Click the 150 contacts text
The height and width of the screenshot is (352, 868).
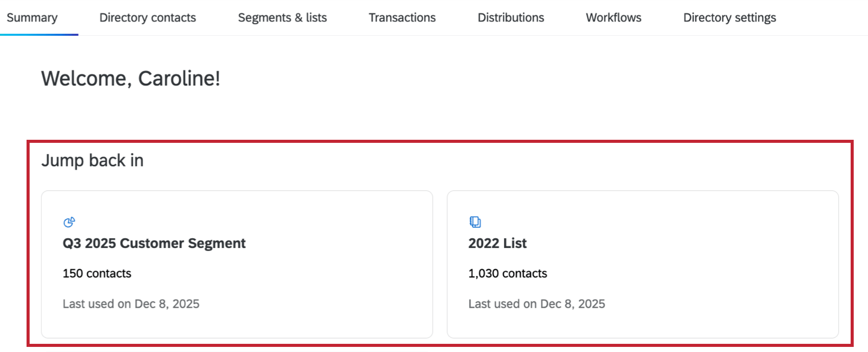97,273
